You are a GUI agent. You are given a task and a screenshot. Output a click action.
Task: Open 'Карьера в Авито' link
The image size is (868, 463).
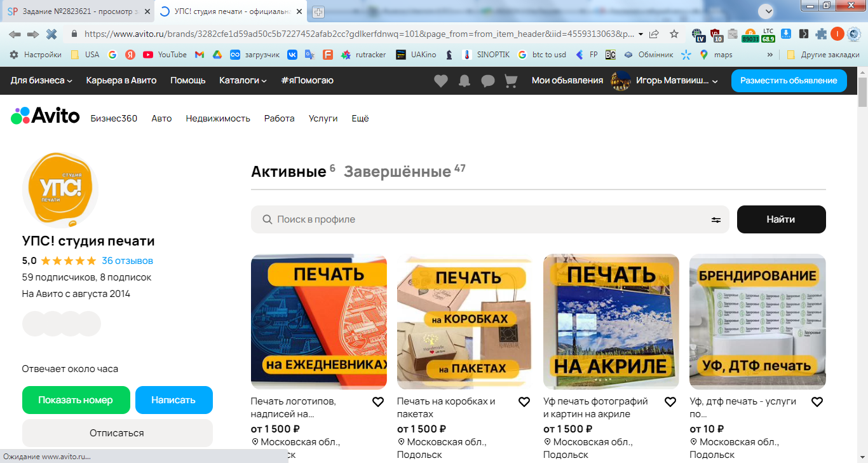(121, 80)
